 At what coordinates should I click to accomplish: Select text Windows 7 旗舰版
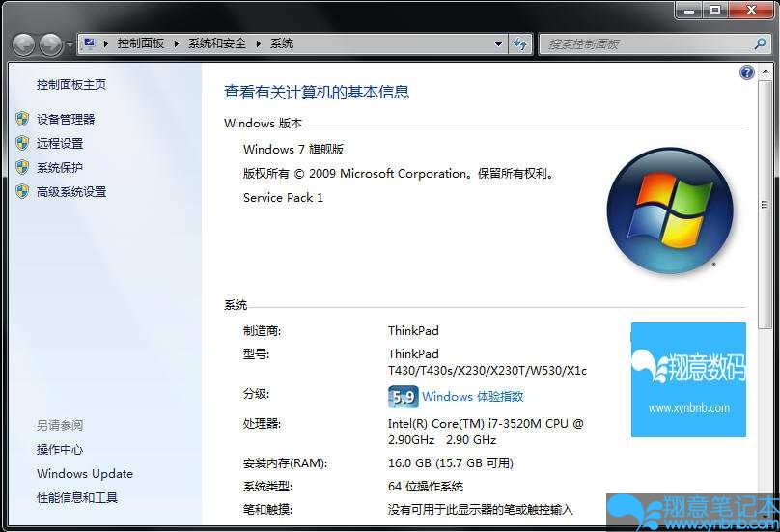(293, 150)
